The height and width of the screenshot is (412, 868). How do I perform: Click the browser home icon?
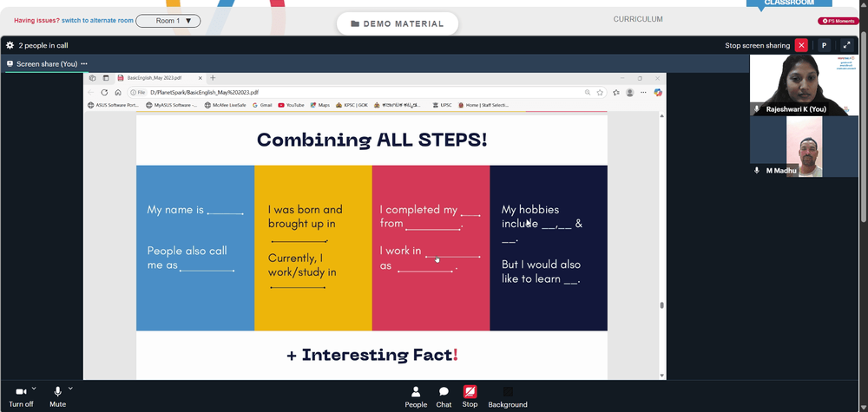coord(118,92)
